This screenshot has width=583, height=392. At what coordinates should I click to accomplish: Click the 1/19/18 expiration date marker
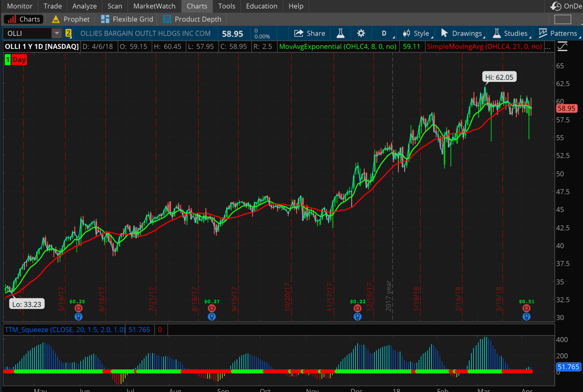[417, 299]
